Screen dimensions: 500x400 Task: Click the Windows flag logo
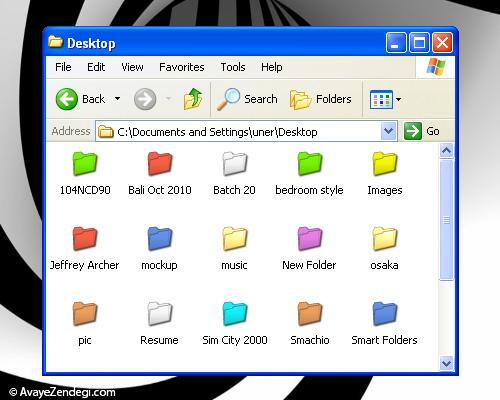pos(436,67)
